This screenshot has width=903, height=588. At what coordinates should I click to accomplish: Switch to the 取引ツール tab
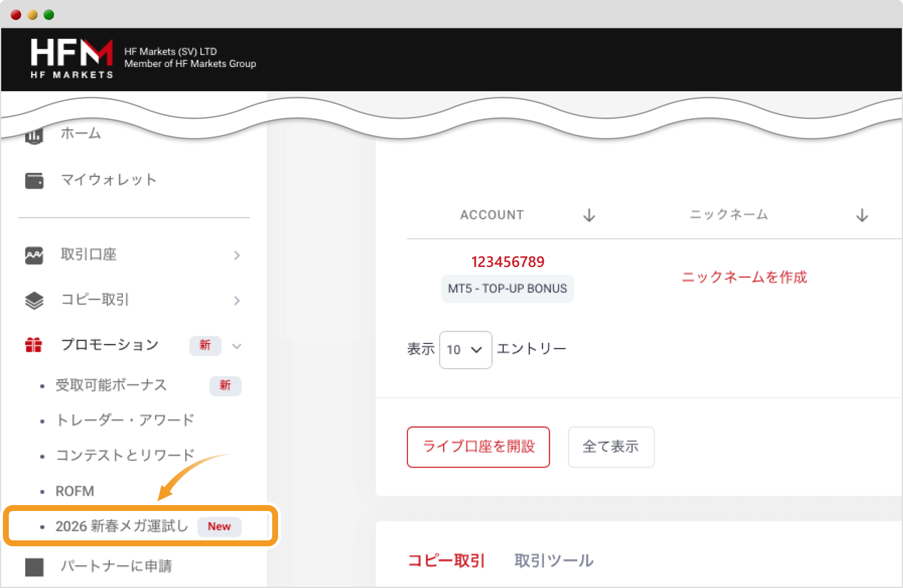pos(554,561)
